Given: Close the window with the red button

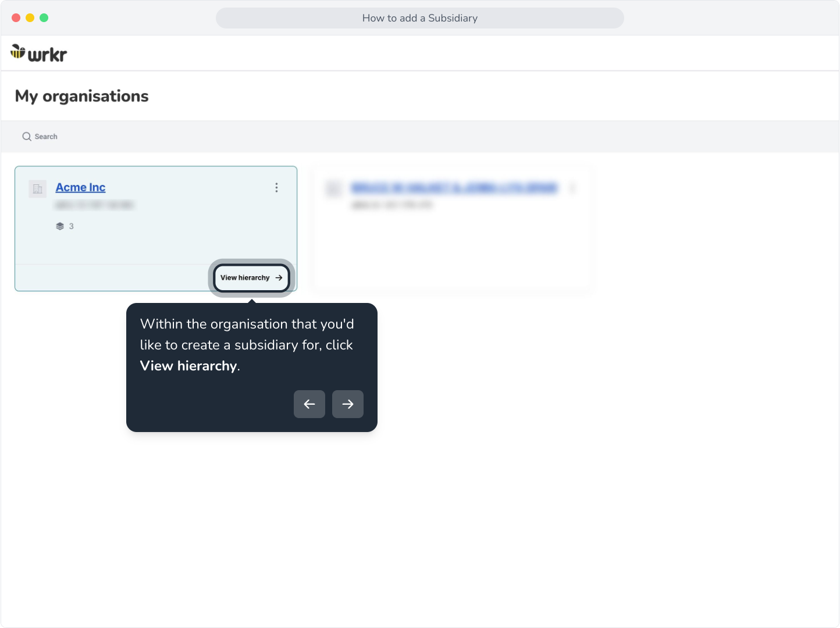Looking at the screenshot, I should coord(16,18).
